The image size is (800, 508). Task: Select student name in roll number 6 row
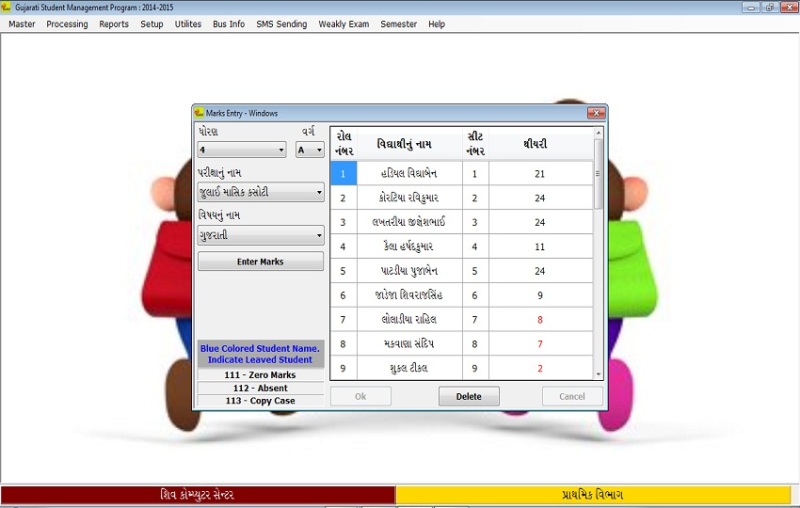[x=410, y=295]
